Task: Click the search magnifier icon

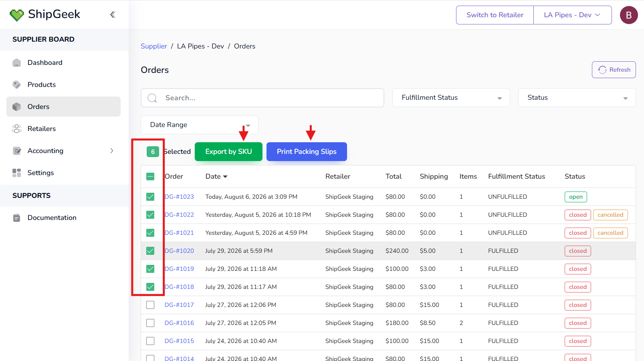Action: coord(152,98)
